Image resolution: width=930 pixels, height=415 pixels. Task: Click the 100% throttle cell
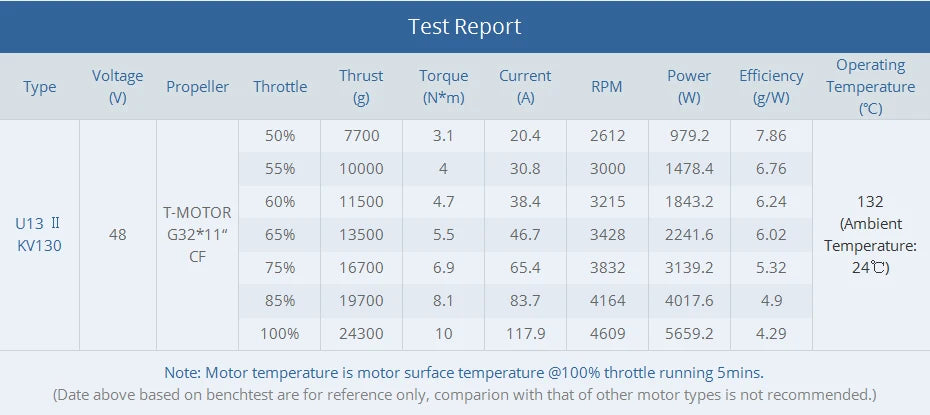pyautogui.click(x=280, y=332)
